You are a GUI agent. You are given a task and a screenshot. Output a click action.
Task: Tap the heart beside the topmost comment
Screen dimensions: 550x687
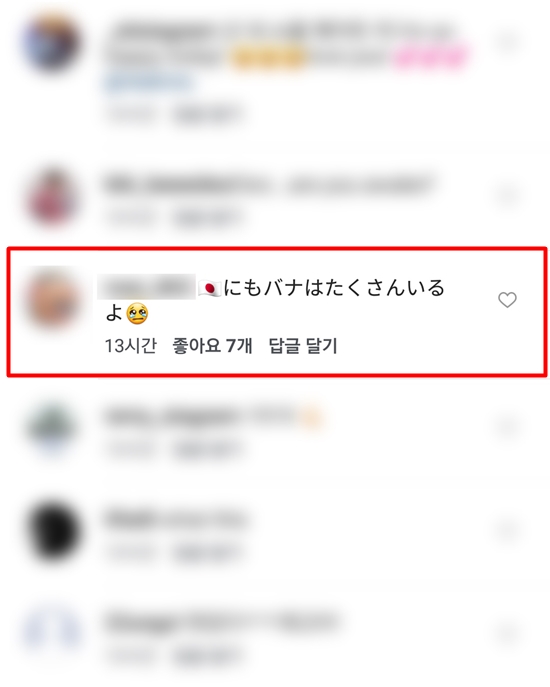point(507,41)
